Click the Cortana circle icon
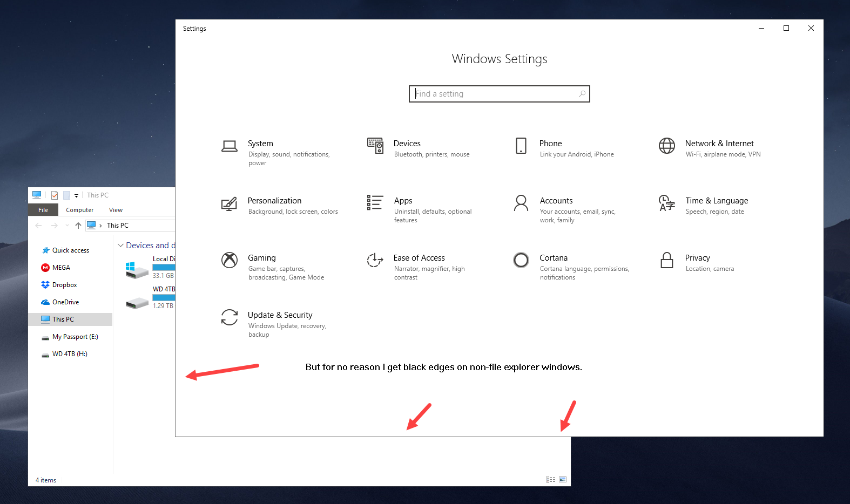The height and width of the screenshot is (504, 850). (521, 260)
